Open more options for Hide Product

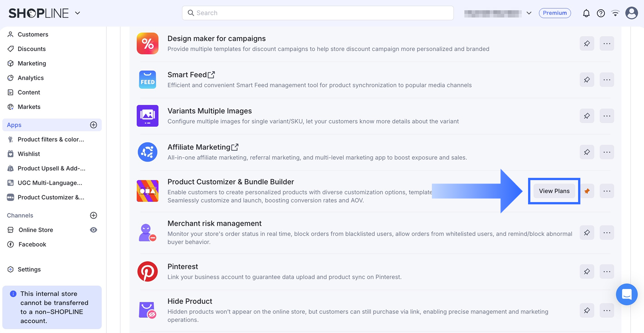coord(607,310)
